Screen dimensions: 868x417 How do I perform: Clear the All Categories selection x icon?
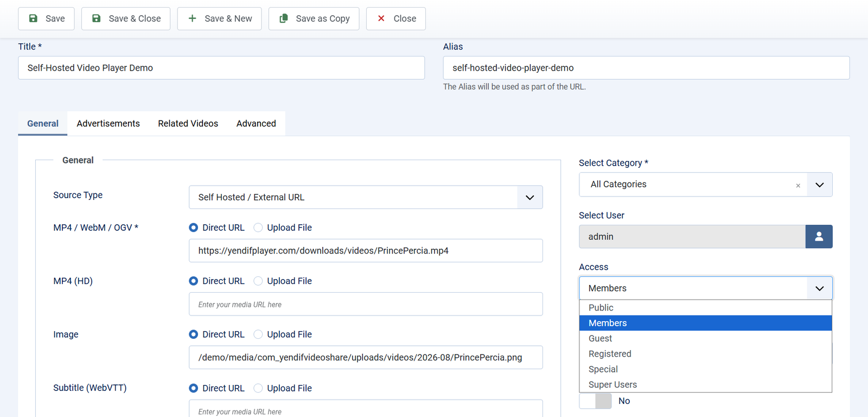798,186
